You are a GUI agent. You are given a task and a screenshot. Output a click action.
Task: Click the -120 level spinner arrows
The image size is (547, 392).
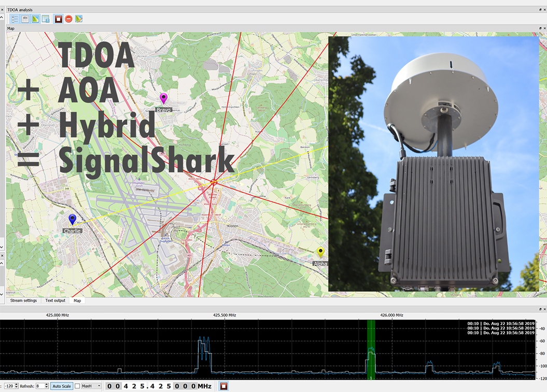coord(16,386)
